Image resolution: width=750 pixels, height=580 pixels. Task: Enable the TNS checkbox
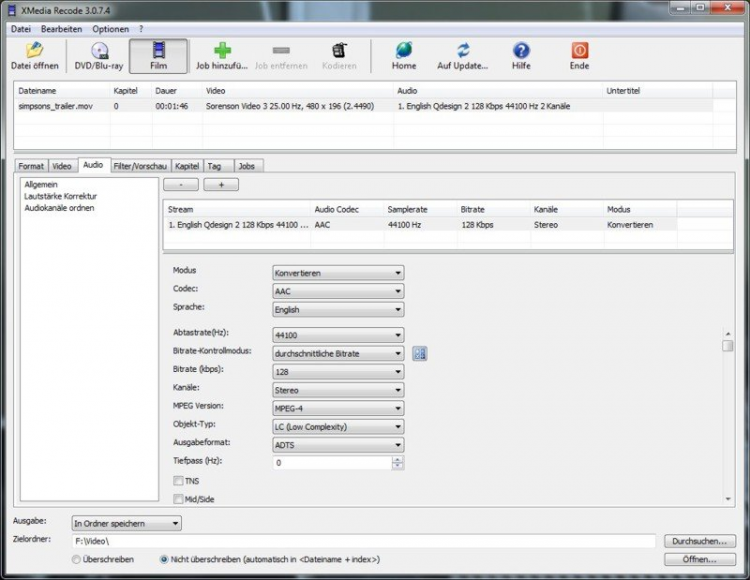tap(179, 481)
